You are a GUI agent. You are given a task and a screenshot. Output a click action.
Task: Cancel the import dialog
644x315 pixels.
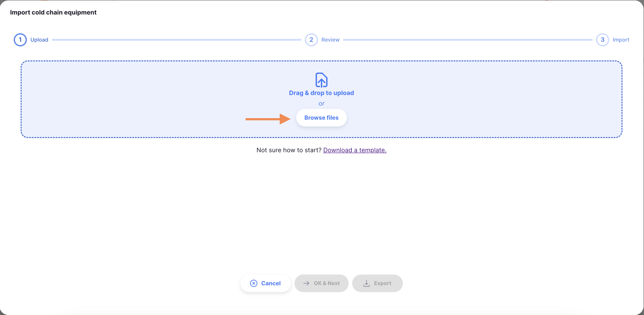265,283
